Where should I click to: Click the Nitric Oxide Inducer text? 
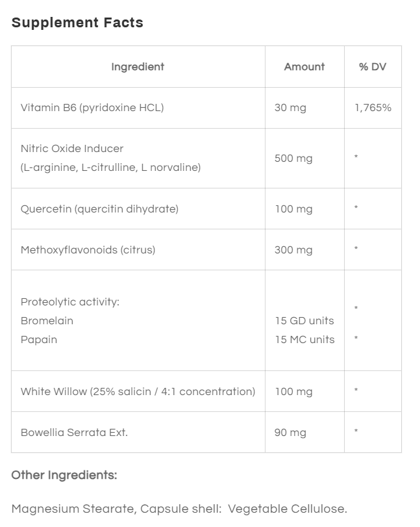coord(72,148)
